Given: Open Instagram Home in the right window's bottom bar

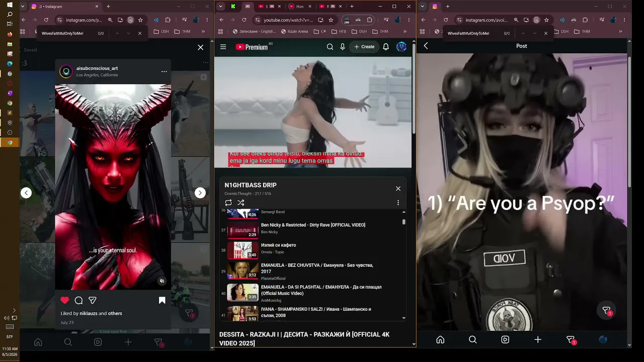Looking at the screenshot, I should (x=440, y=339).
